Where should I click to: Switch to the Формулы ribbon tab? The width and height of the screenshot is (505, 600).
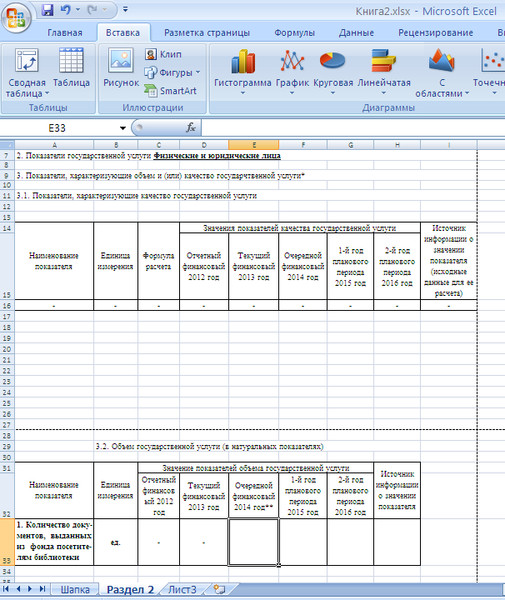(x=295, y=33)
